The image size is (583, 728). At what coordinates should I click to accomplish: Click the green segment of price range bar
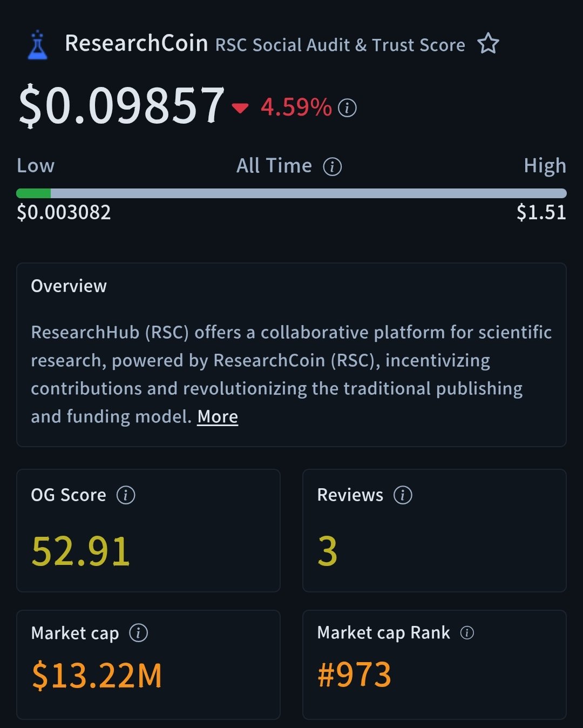click(33, 193)
